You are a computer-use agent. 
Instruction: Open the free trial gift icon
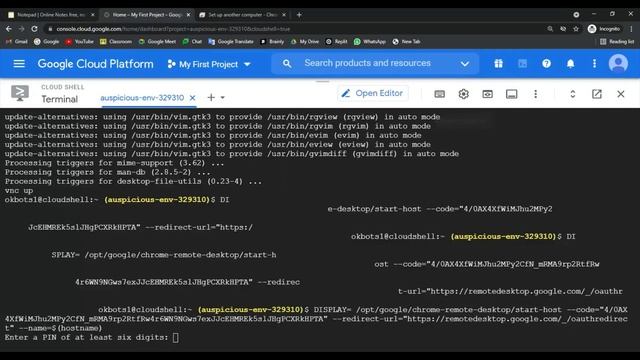(498, 64)
